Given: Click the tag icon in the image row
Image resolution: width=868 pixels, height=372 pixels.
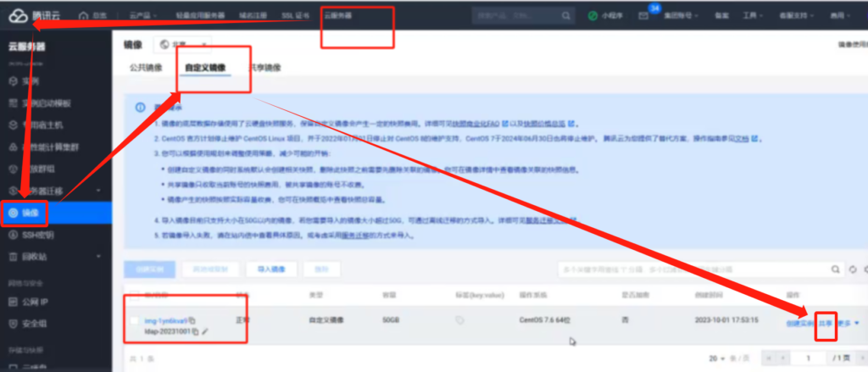Looking at the screenshot, I should pos(460,321).
